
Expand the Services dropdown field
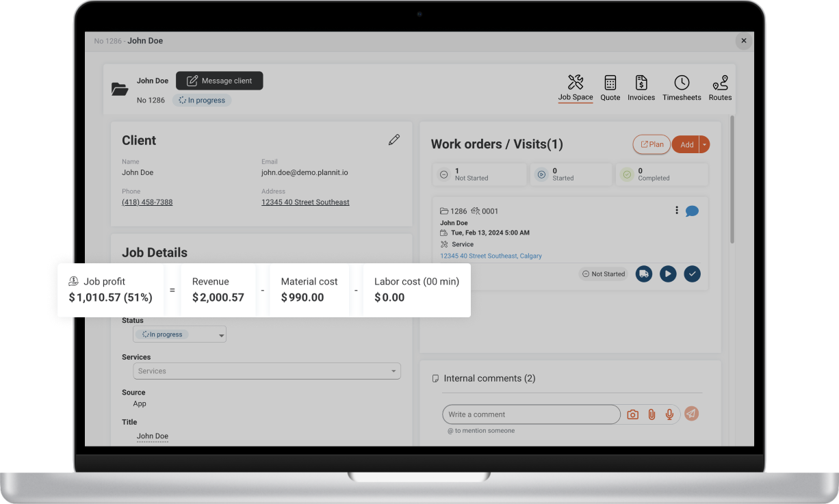pos(267,371)
